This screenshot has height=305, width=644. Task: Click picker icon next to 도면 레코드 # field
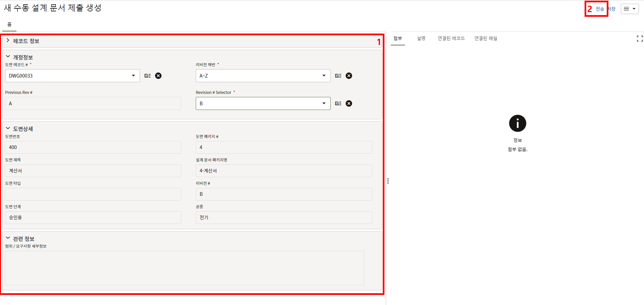147,76
